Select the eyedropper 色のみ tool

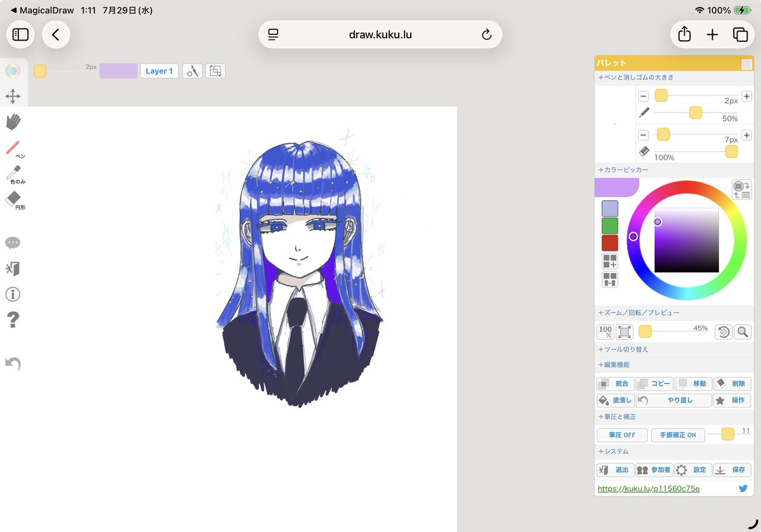click(15, 174)
